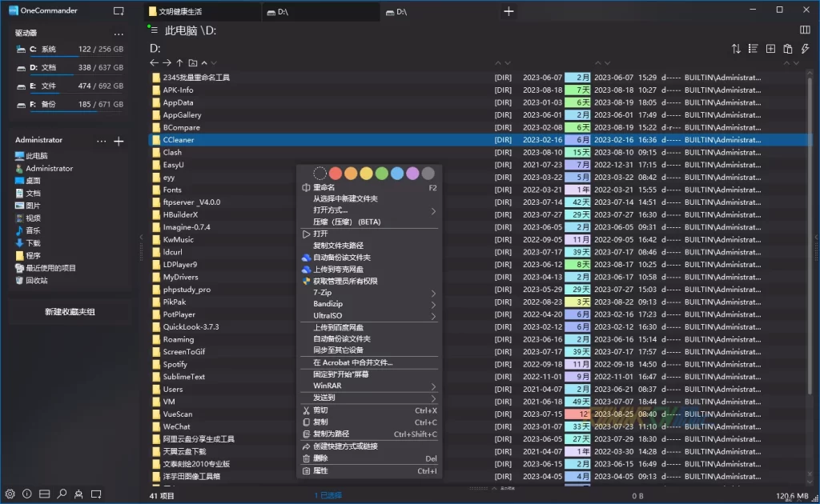Image resolution: width=820 pixels, height=504 pixels.
Task: Click the new item plus-box icon
Action: pos(770,49)
